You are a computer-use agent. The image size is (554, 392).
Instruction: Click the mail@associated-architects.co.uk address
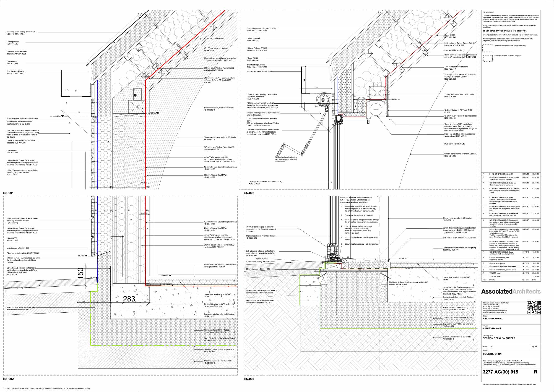pyautogui.click(x=495, y=311)
